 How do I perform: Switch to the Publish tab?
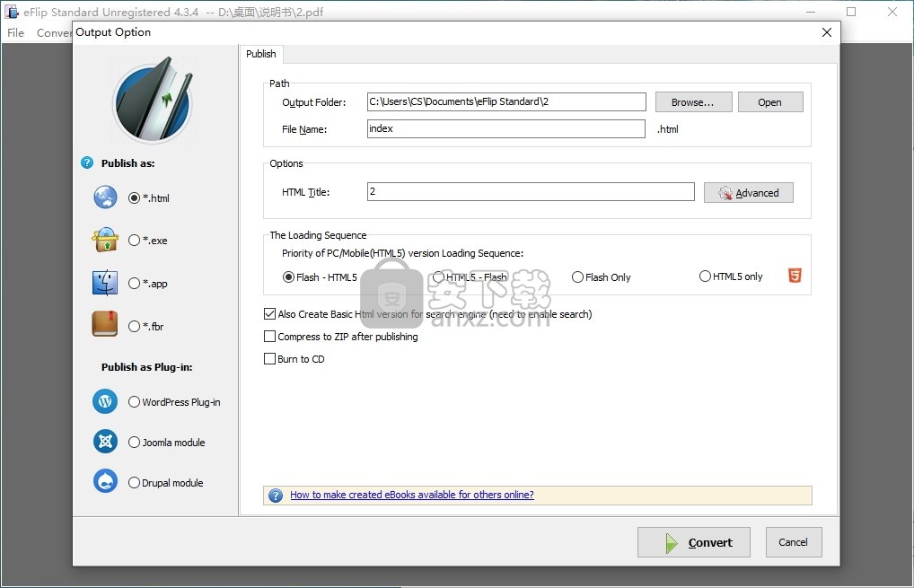[x=261, y=54]
